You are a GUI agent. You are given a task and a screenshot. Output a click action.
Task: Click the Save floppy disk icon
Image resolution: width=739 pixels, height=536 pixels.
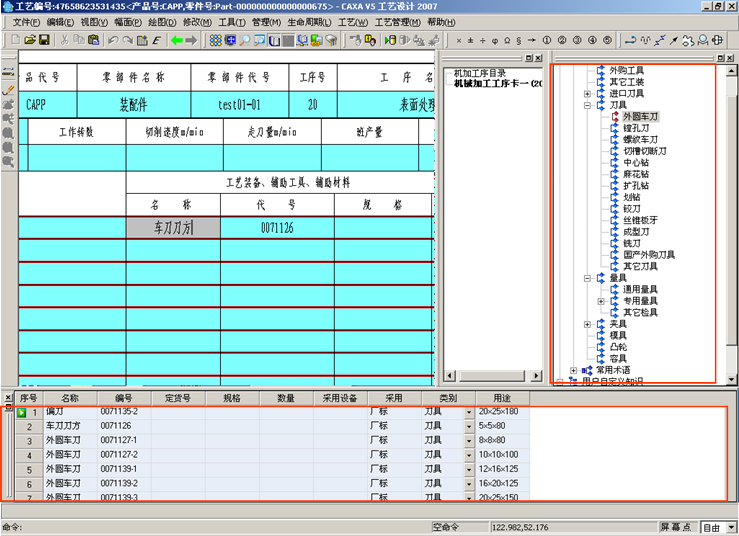(44, 40)
